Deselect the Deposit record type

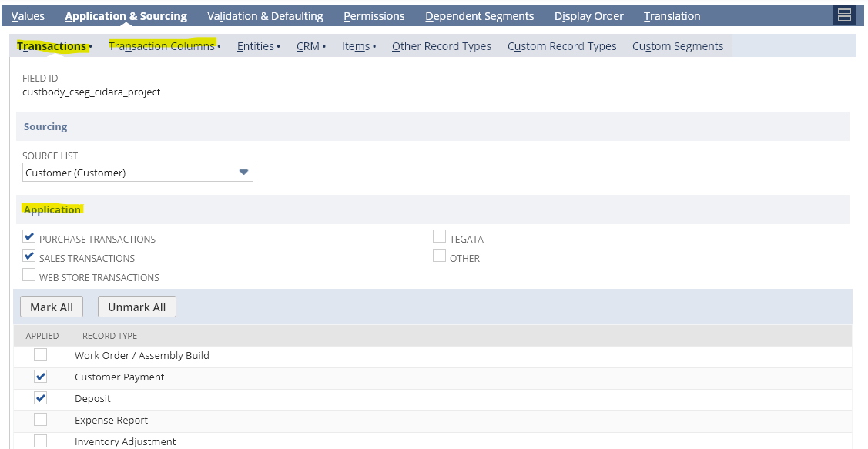[40, 398]
